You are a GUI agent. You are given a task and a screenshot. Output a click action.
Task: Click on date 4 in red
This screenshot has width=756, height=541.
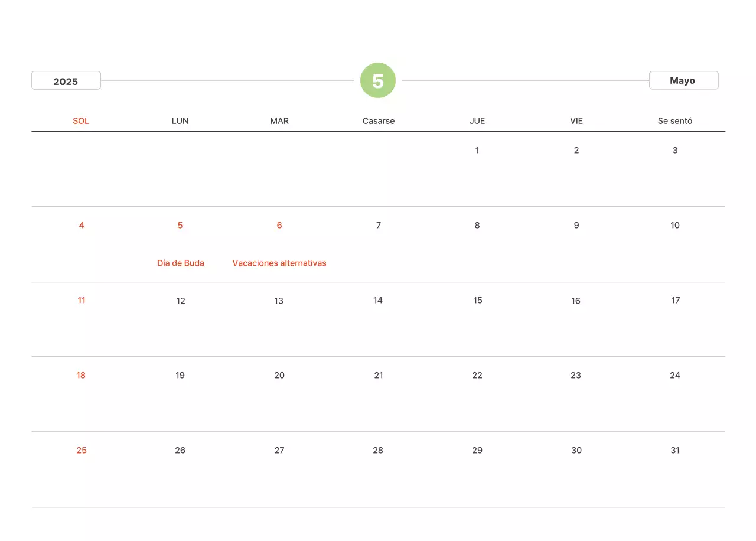point(82,226)
